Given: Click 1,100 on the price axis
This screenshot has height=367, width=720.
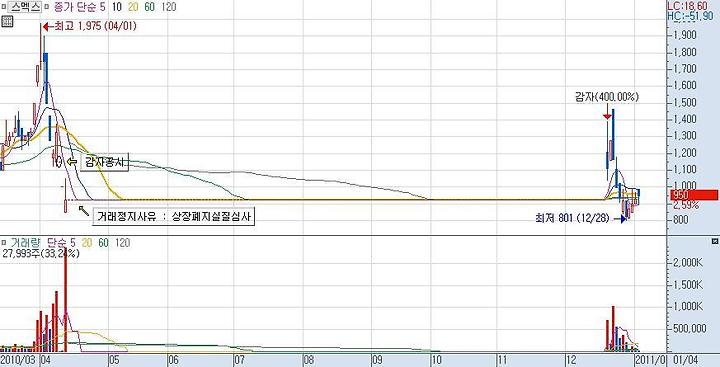Looking at the screenshot, I should [x=685, y=169].
